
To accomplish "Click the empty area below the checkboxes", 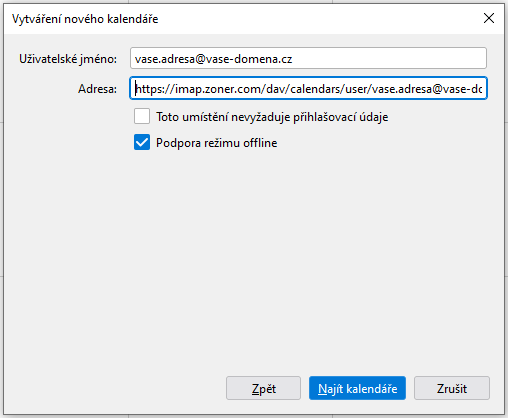I will click(253, 260).
